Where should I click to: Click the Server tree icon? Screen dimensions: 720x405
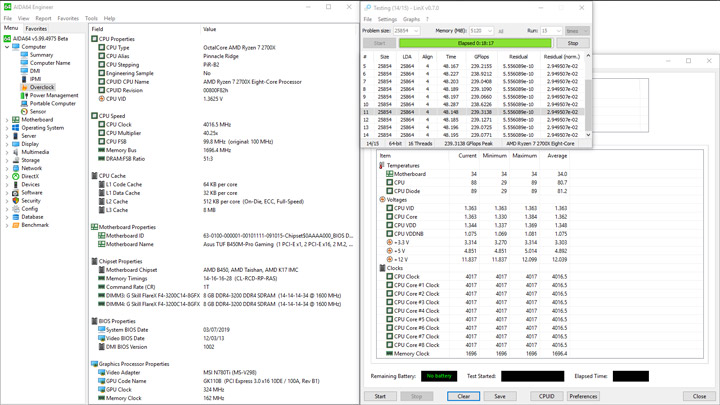(16, 136)
